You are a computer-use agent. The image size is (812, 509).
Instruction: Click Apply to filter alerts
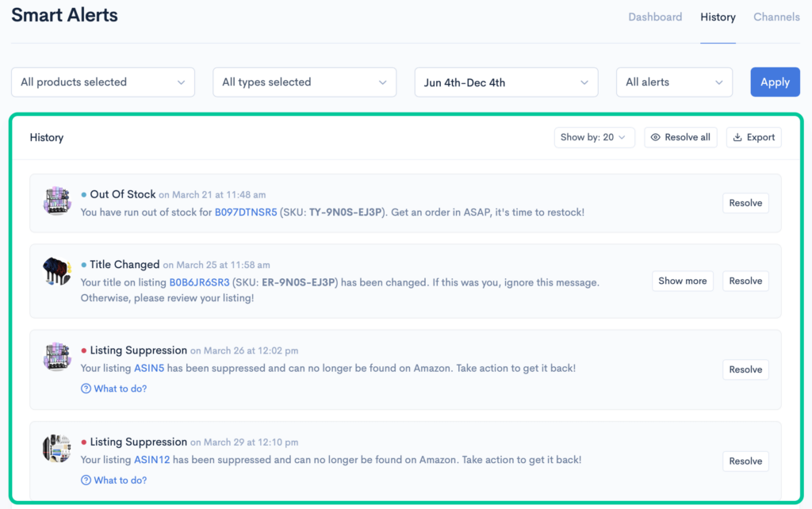(775, 82)
